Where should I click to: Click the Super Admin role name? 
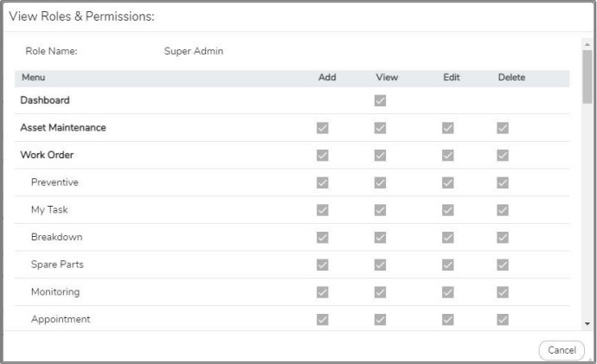point(194,51)
